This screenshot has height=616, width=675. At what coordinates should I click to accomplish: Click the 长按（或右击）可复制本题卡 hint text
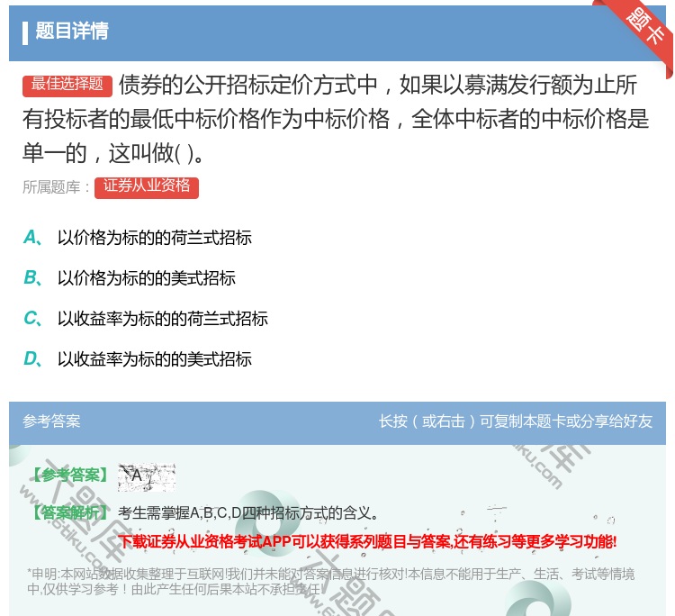pos(516,421)
